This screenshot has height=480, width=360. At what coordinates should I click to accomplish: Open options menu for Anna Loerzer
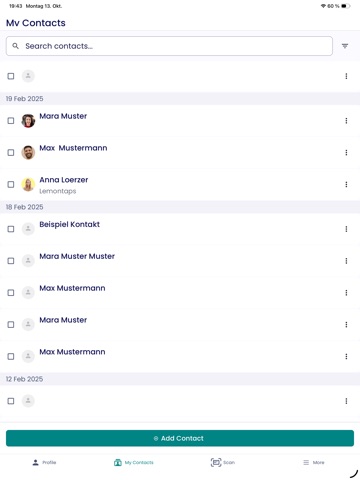[x=346, y=184]
